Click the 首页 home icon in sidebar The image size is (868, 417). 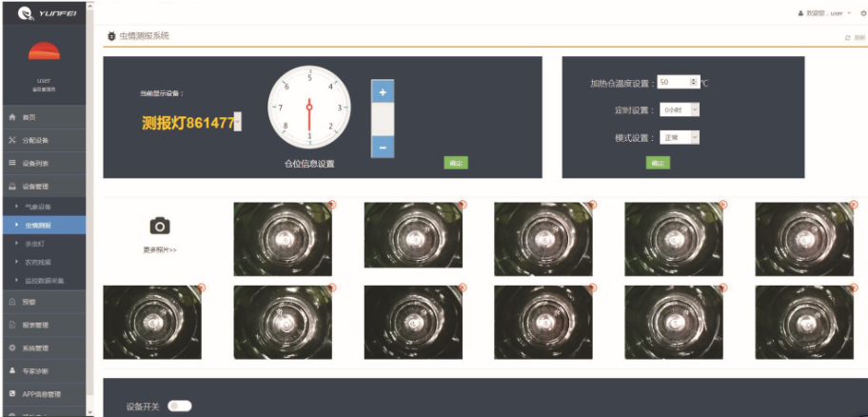click(12, 116)
